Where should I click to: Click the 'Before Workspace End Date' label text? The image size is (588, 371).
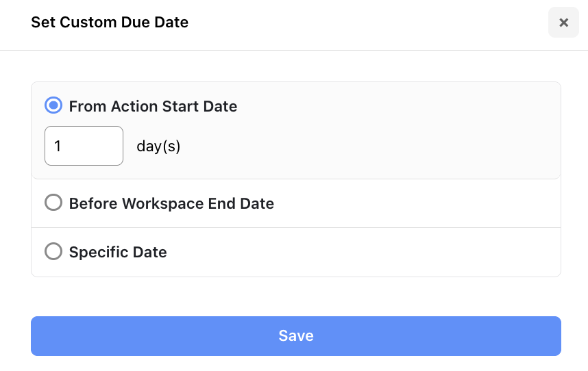tap(171, 203)
